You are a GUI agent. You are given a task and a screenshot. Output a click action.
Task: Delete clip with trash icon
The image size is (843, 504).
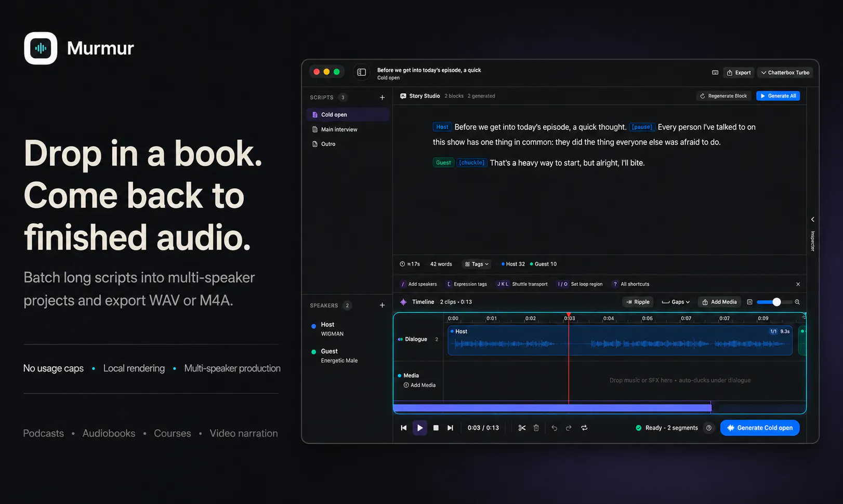click(536, 428)
